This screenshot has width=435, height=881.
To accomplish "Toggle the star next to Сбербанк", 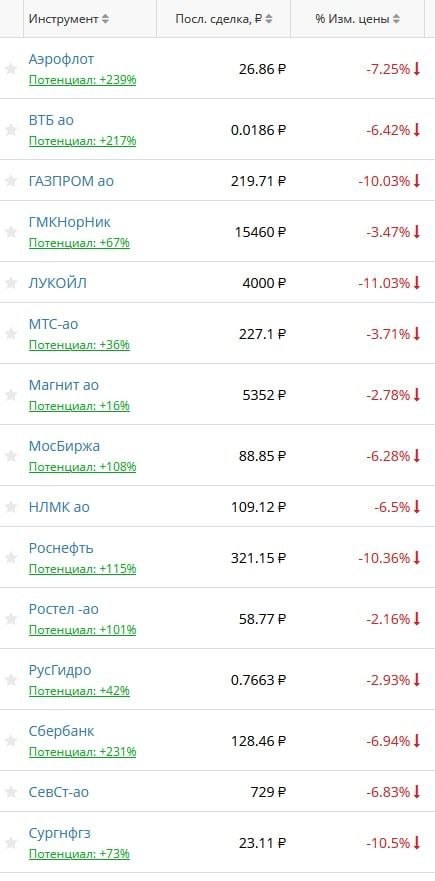I will [11, 741].
